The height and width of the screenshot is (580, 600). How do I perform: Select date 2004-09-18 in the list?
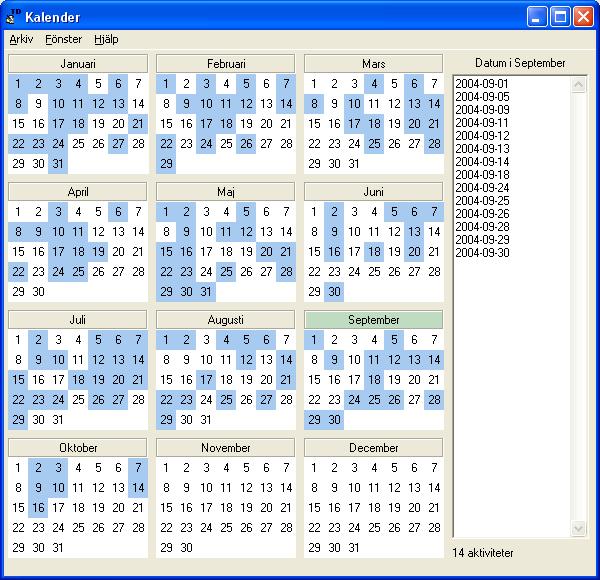click(482, 174)
